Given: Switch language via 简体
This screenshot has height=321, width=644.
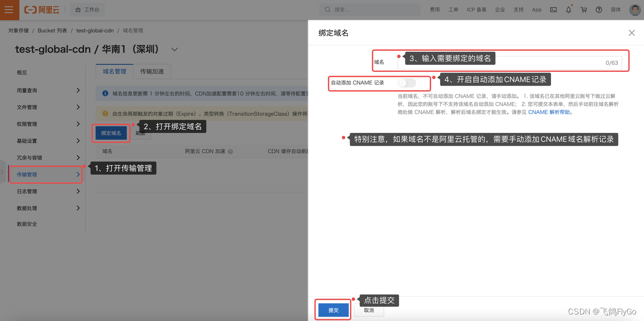Looking at the screenshot, I should [x=616, y=10].
